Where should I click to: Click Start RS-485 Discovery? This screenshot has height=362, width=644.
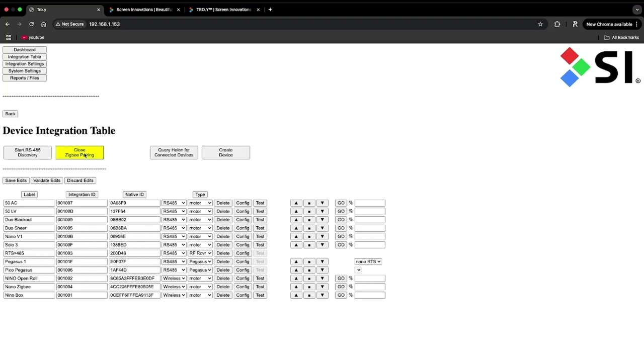point(28,153)
